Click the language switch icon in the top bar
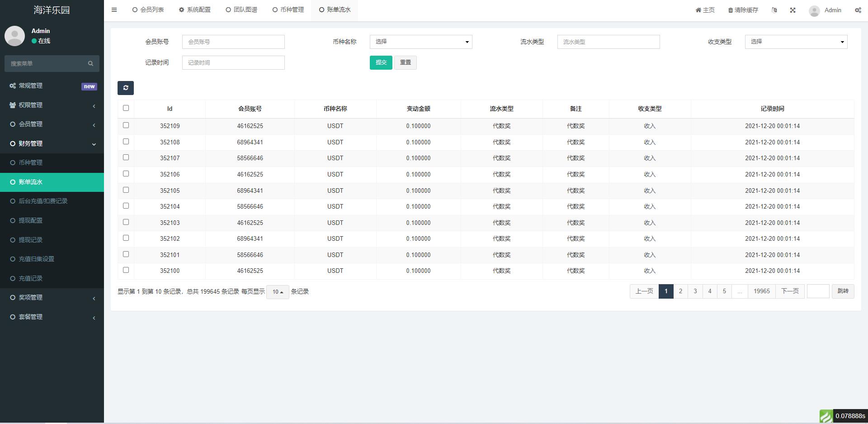This screenshot has height=424, width=868. tap(774, 10)
